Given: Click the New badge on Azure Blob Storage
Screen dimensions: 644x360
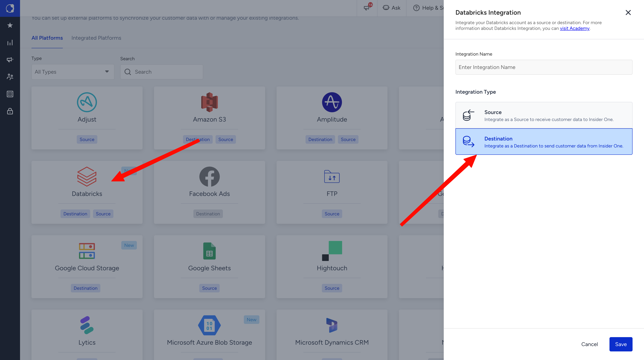Looking at the screenshot, I should click(x=252, y=320).
